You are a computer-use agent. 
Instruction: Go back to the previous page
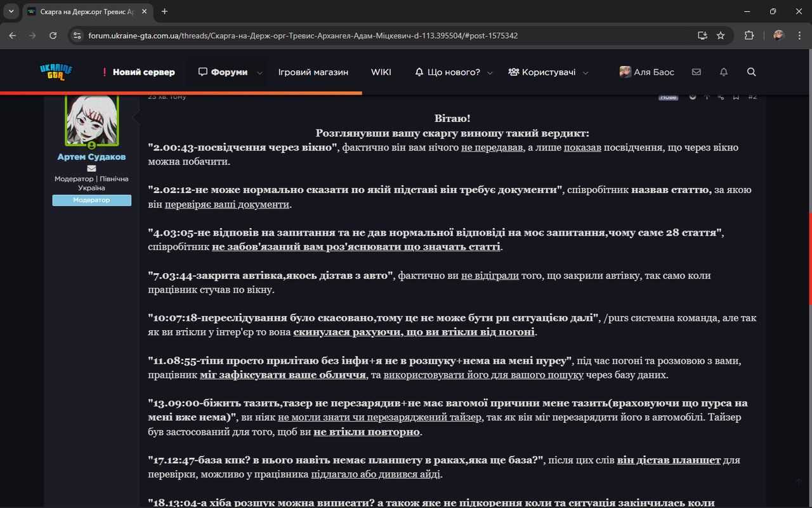point(13,36)
